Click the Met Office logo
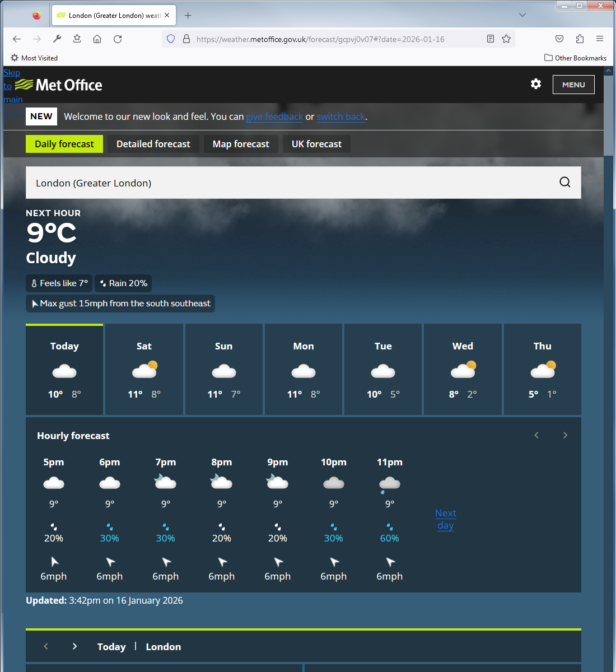The image size is (616, 672). tap(59, 85)
